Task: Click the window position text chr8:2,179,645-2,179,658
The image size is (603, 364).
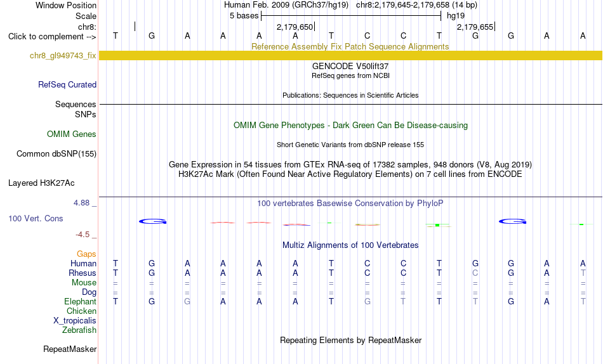Action: click(403, 5)
